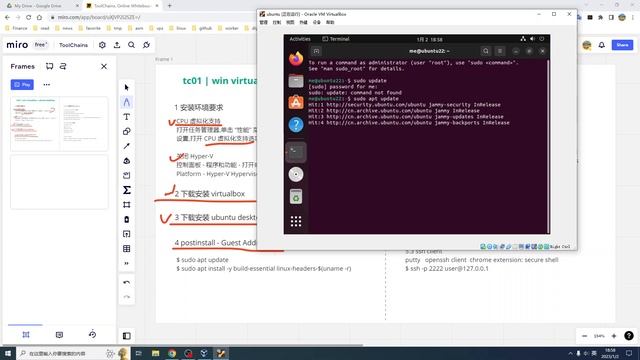Open the github bookmark folder
640x360 pixels.
point(202,28)
